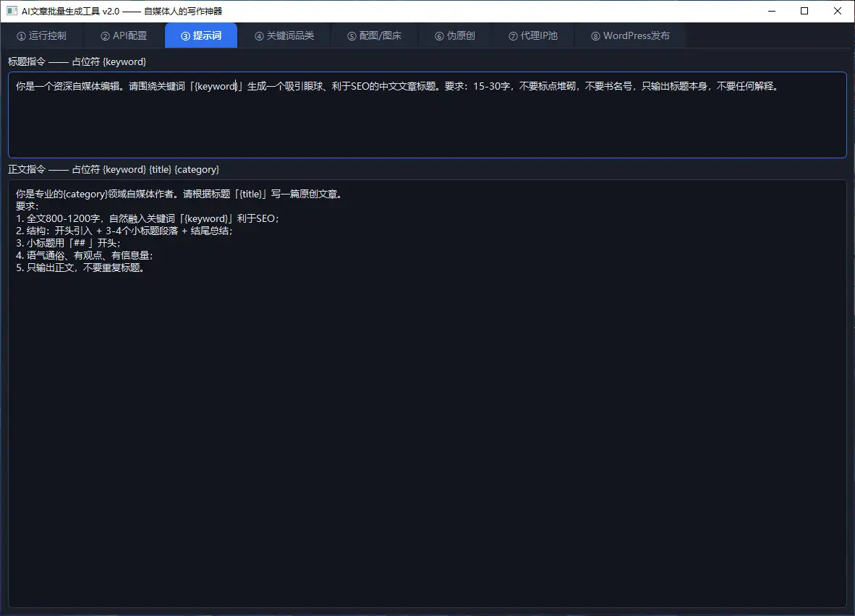
Task: Click the line '5. 只输出正文，不要重复标题'
Action: point(80,268)
